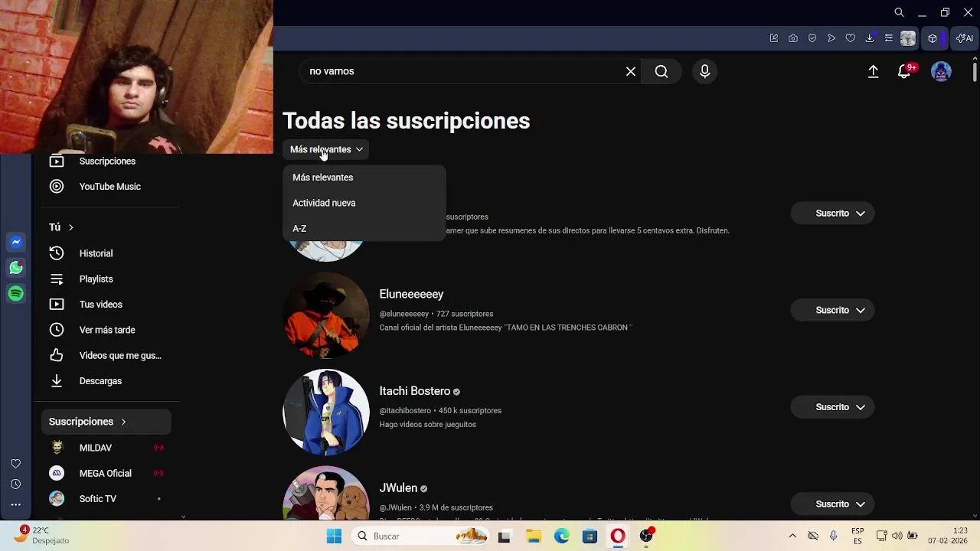Image resolution: width=980 pixels, height=551 pixels.
Task: Open Opera downloads icon
Action: coord(870,38)
